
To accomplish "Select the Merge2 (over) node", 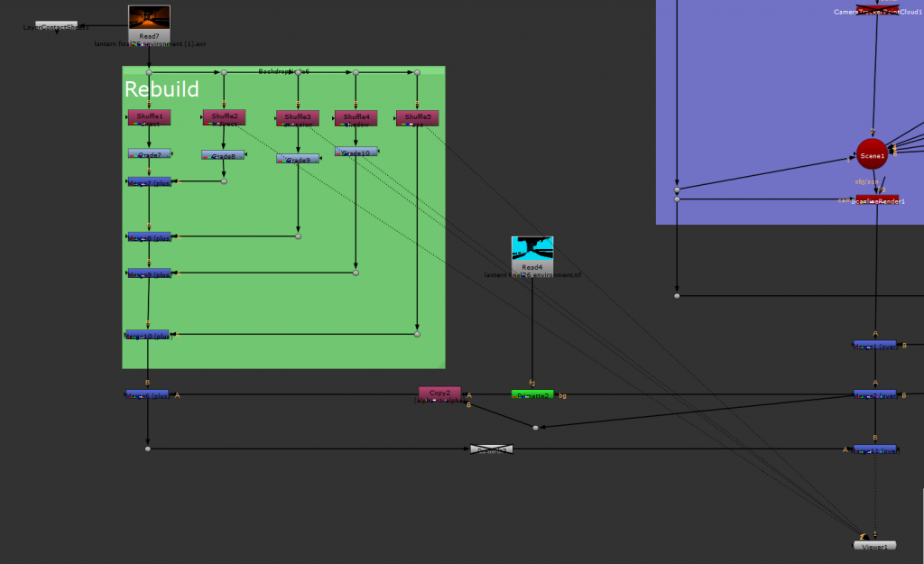I will pyautogui.click(x=875, y=394).
